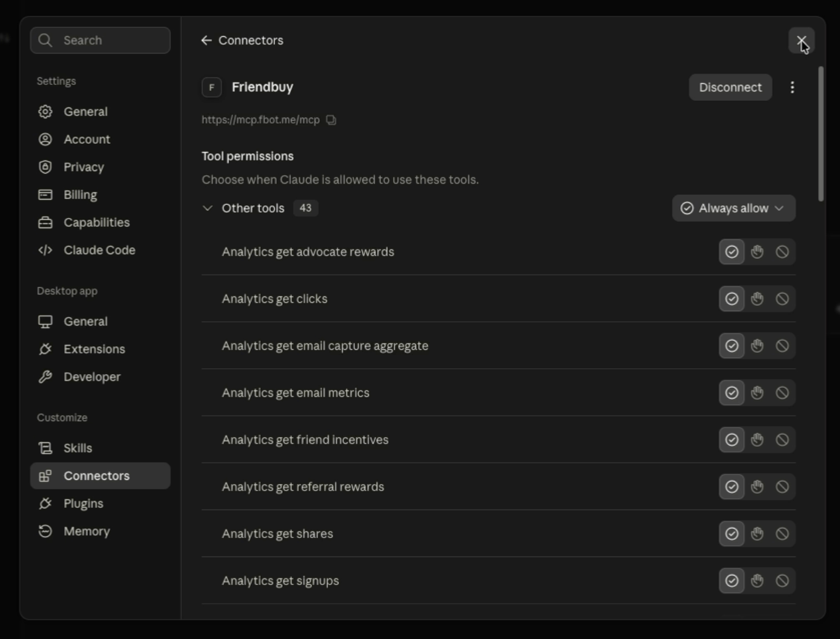840x639 pixels.
Task: Set Analytics get referral rewards to needs approval
Action: 757,486
